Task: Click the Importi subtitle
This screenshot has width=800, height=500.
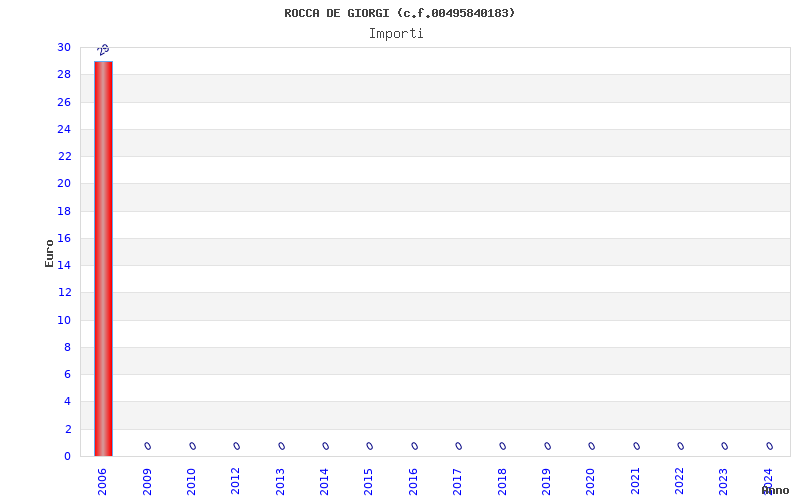Action: point(396,34)
